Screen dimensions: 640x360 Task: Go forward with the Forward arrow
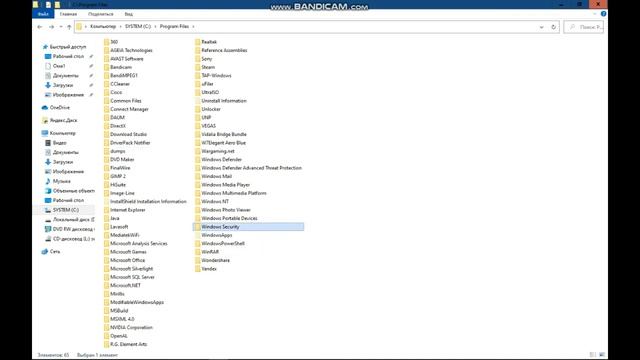click(x=51, y=27)
